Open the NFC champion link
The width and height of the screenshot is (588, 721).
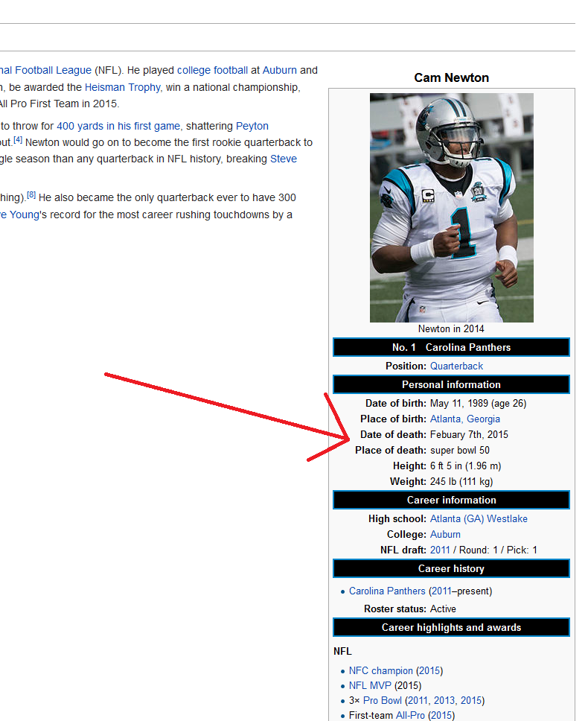point(381,671)
